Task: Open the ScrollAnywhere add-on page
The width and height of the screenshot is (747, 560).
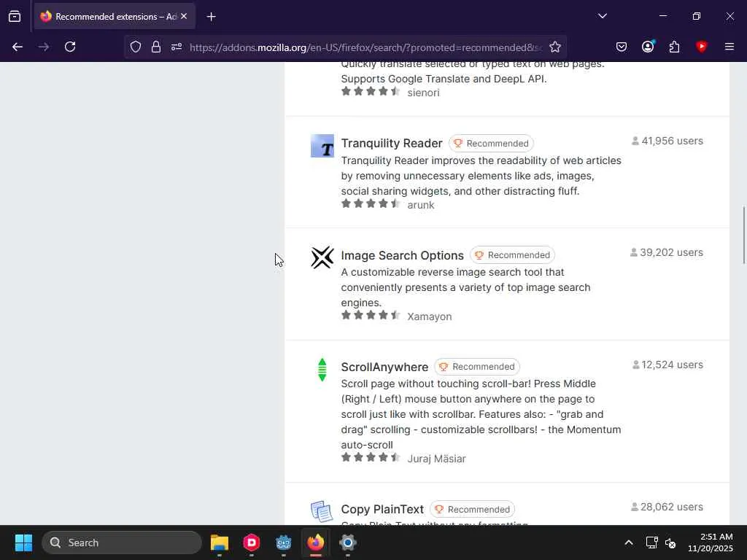Action: [384, 367]
